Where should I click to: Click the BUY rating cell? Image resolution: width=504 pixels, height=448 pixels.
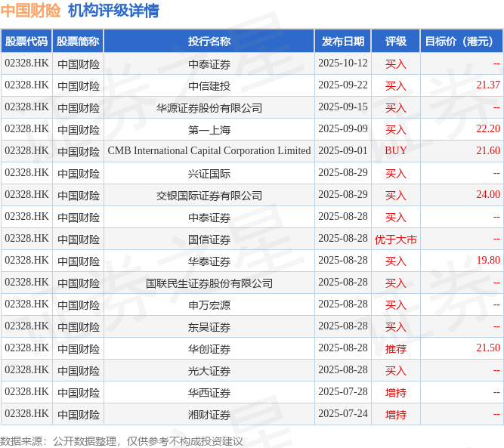click(396, 151)
